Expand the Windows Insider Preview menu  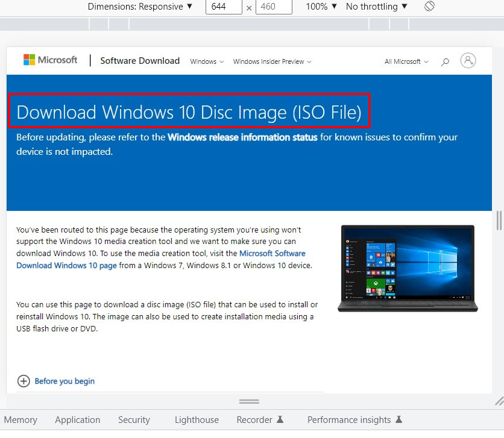[x=272, y=61]
